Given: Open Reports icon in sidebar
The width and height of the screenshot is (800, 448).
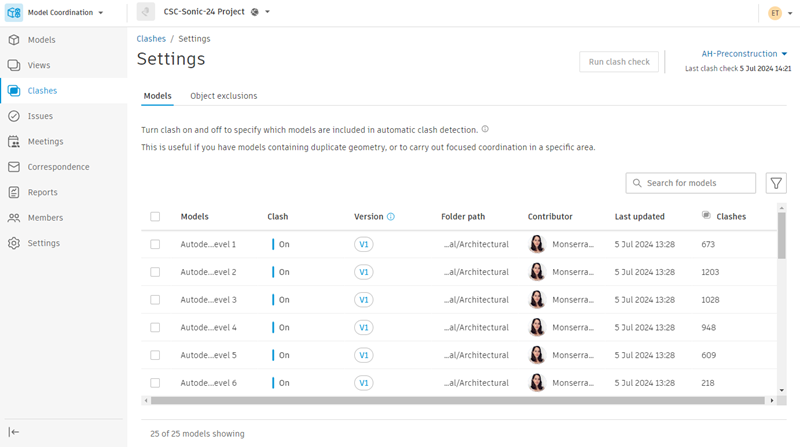Looking at the screenshot, I should pyautogui.click(x=14, y=192).
